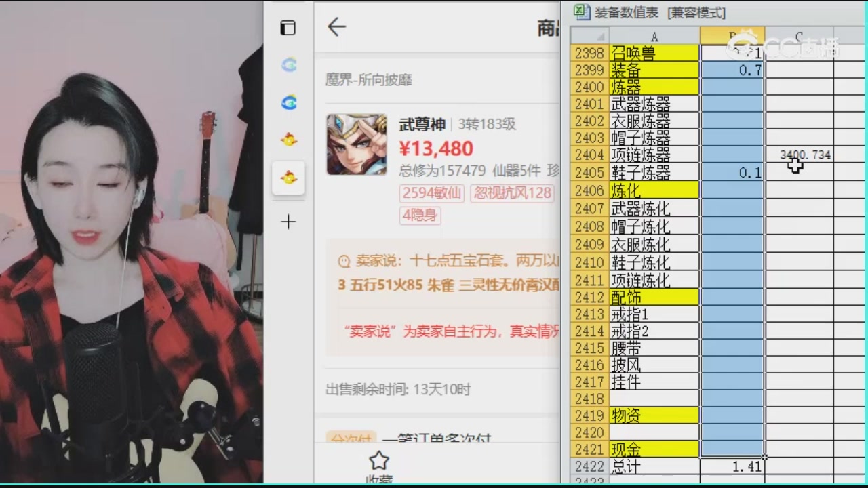
Task: Select cell 项链炼器
Action: 654,155
